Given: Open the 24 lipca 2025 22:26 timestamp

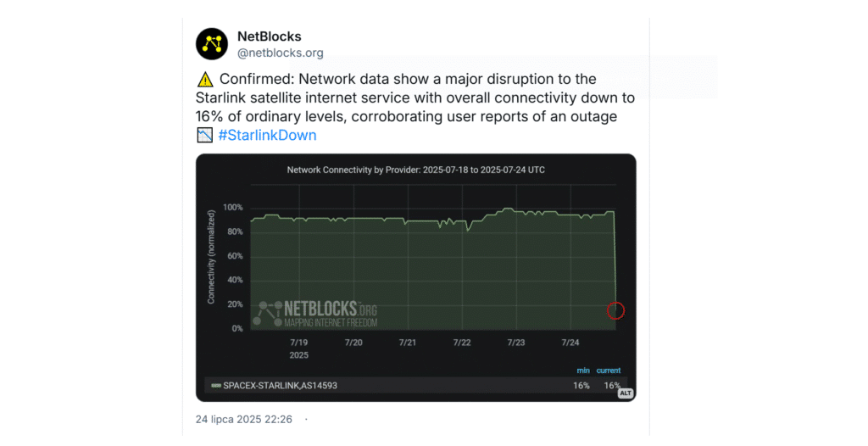Looking at the screenshot, I should pos(243,419).
